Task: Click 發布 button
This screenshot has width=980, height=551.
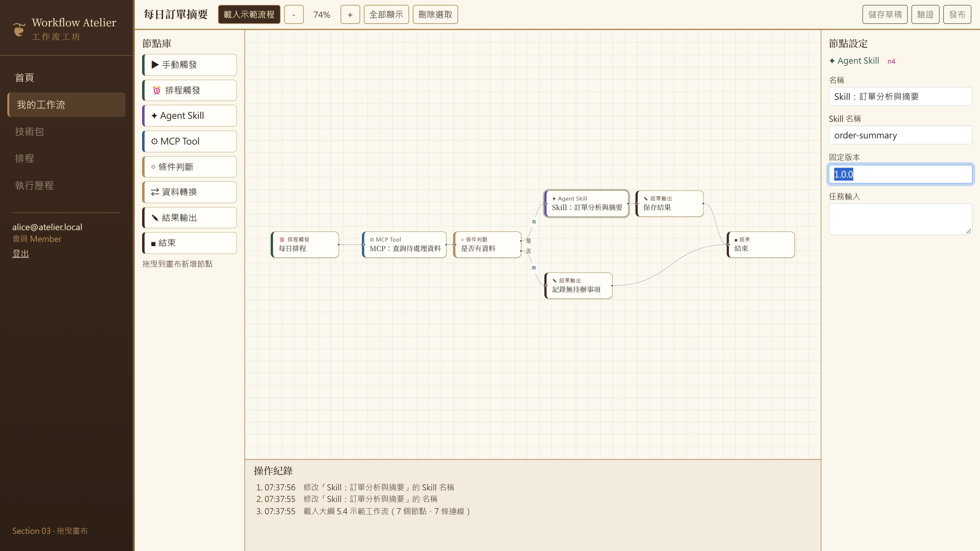Action: tap(957, 14)
